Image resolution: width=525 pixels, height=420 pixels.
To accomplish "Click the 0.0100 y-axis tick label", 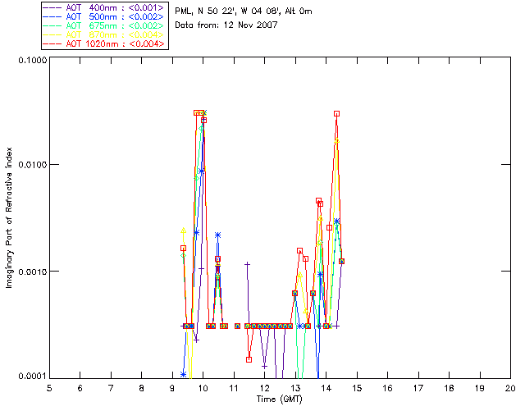I will [x=30, y=166].
